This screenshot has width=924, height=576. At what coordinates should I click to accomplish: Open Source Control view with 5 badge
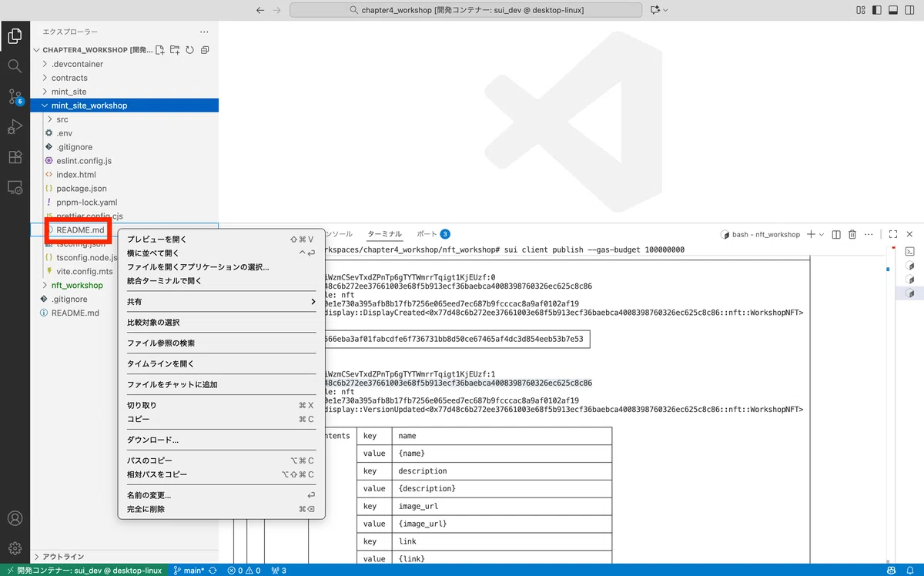(x=15, y=96)
